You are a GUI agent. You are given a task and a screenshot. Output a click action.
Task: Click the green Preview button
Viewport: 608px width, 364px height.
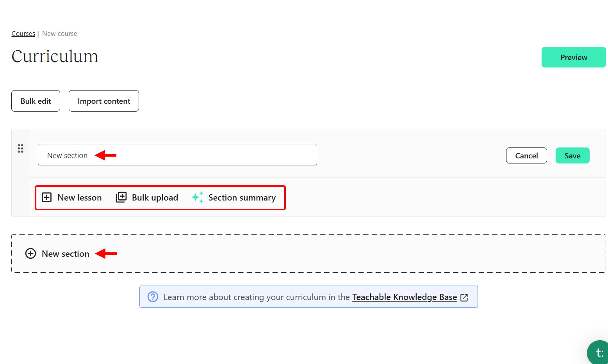coord(573,57)
